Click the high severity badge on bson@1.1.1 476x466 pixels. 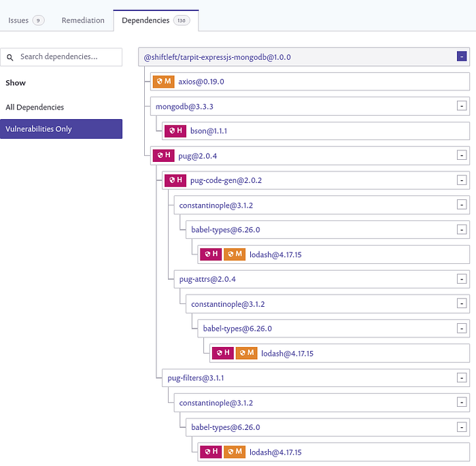point(175,131)
